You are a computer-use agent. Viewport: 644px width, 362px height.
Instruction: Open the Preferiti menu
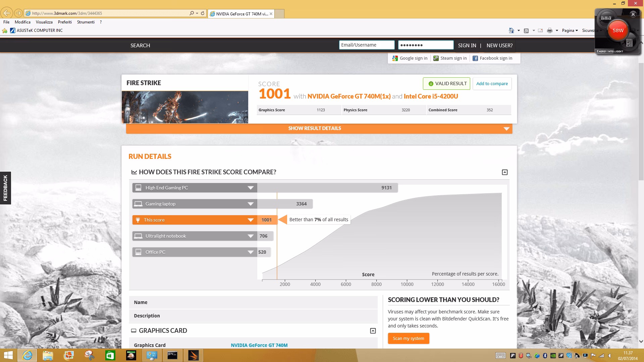(x=65, y=22)
